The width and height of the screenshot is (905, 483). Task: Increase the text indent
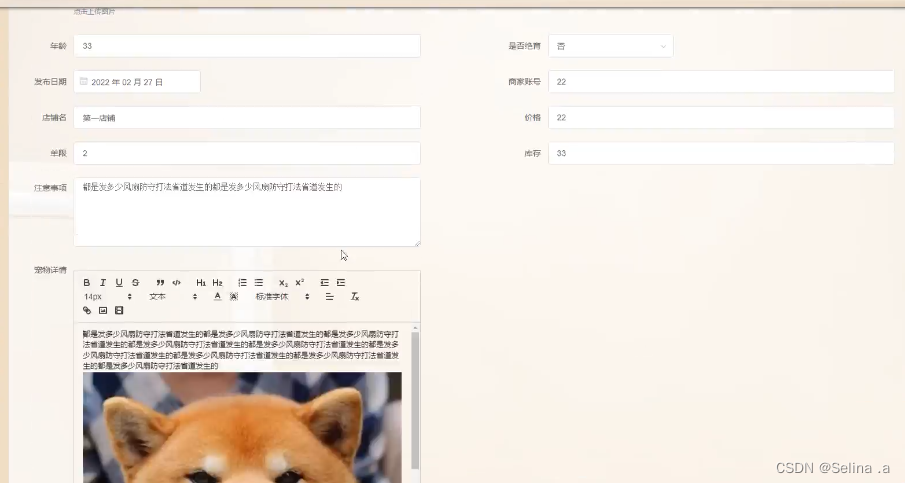pos(341,283)
